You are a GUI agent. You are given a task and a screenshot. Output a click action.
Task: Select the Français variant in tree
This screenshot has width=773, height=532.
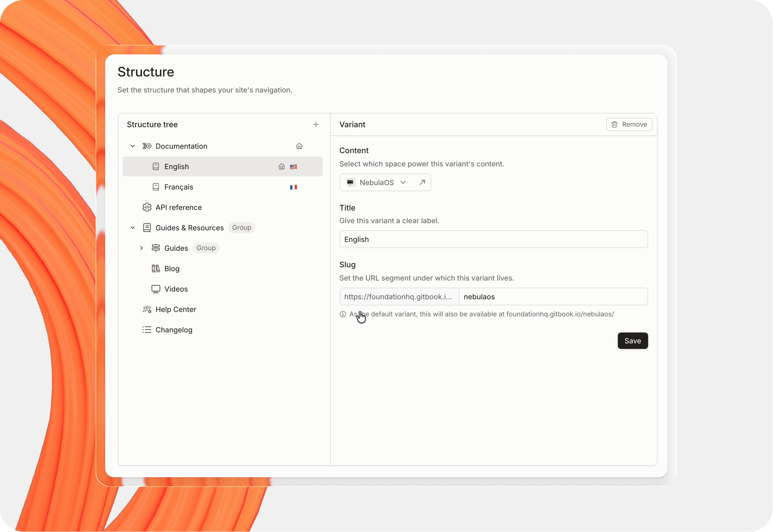[179, 187]
